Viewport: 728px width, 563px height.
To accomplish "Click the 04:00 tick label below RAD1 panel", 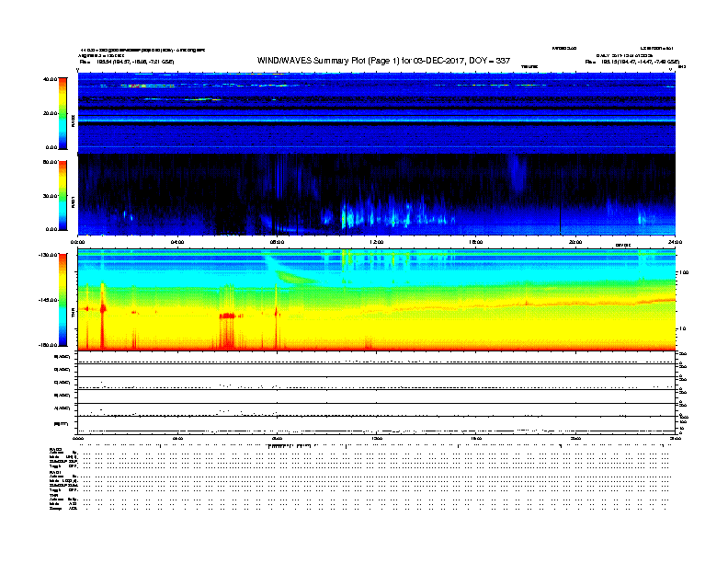I will click(x=177, y=242).
